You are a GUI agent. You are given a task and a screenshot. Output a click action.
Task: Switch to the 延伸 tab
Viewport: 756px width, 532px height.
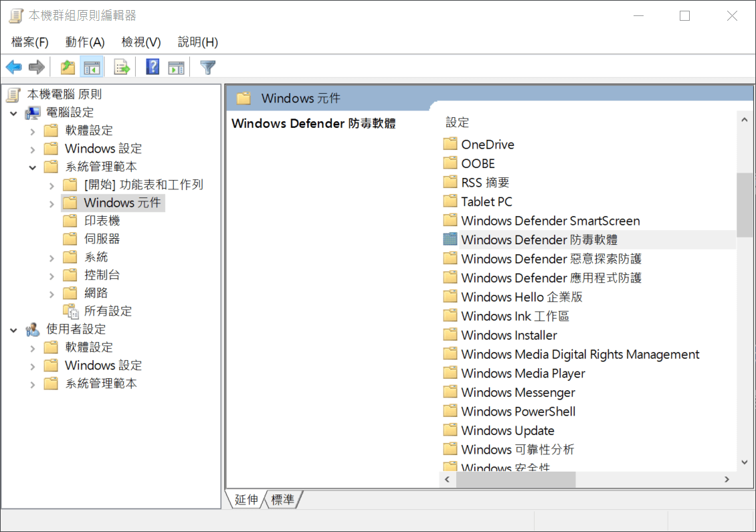point(246,499)
